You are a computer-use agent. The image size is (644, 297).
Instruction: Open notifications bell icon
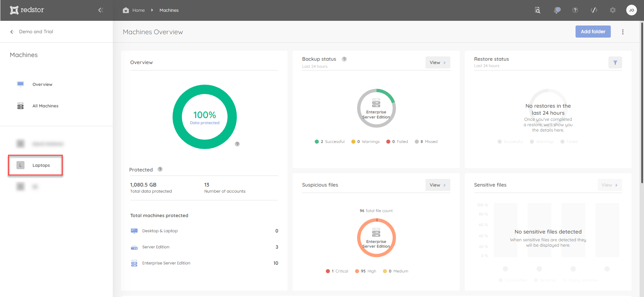[x=557, y=10]
